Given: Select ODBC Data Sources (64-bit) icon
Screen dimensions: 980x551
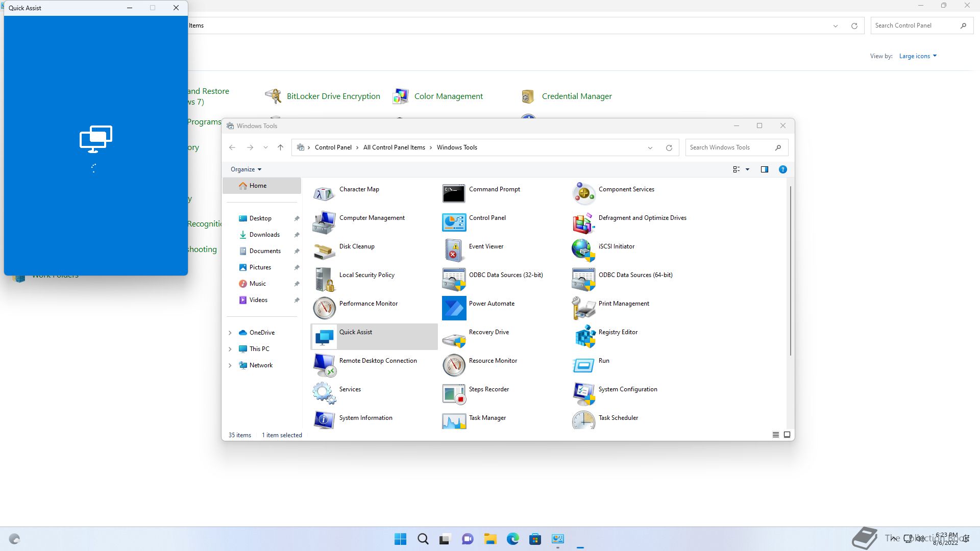Looking at the screenshot, I should pyautogui.click(x=583, y=280).
